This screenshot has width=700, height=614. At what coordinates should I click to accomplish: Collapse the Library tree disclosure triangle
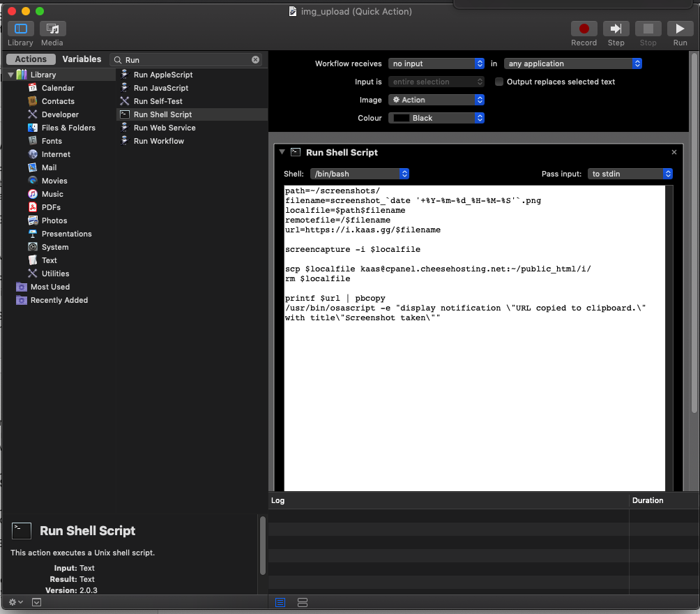(10, 75)
